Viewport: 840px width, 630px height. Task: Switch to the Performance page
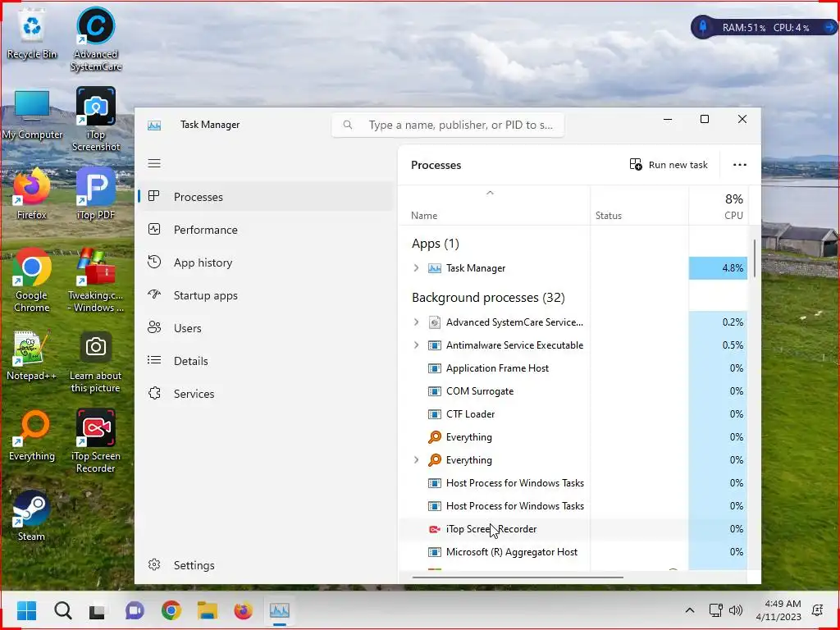click(x=266, y=230)
